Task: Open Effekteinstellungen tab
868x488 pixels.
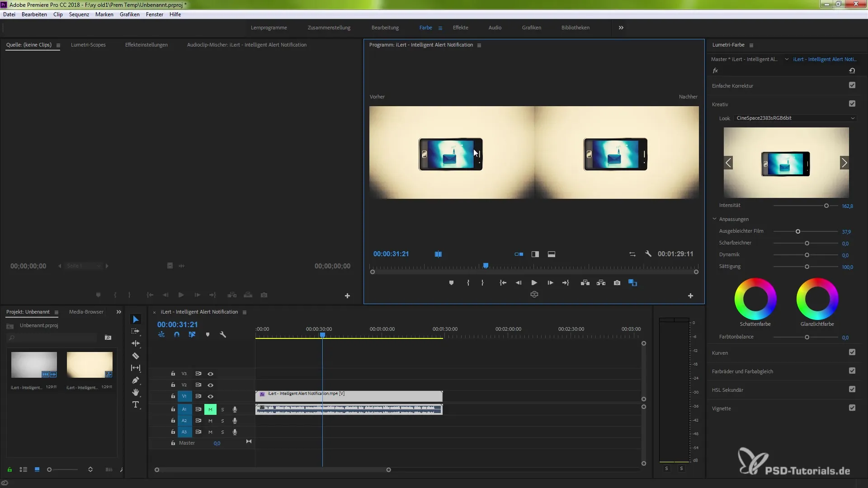Action: [x=146, y=45]
